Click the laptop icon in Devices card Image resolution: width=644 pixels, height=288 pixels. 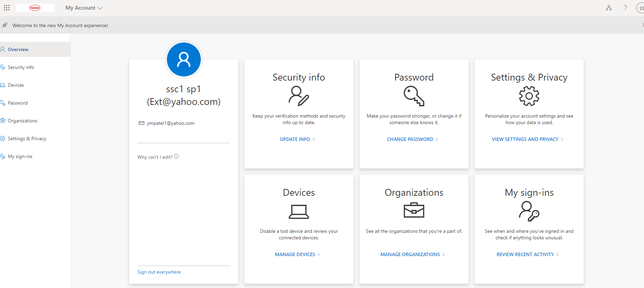tap(299, 212)
